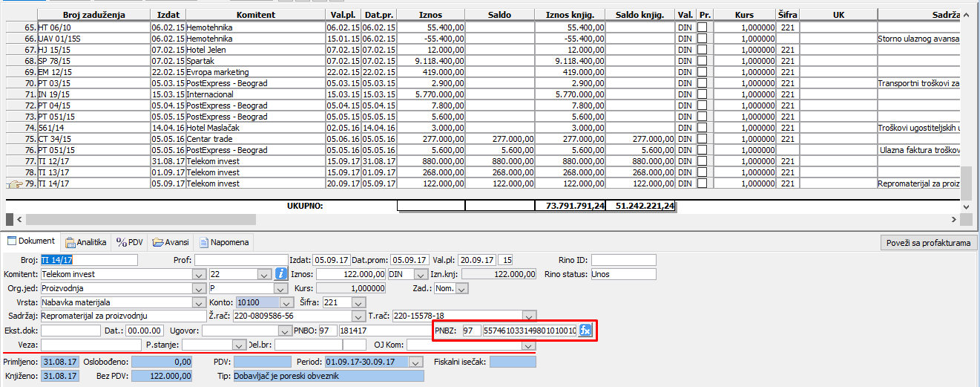This screenshot has height=387, width=980.
Task: Tick the Pr. checkbox for row 79
Action: pyautogui.click(x=703, y=183)
